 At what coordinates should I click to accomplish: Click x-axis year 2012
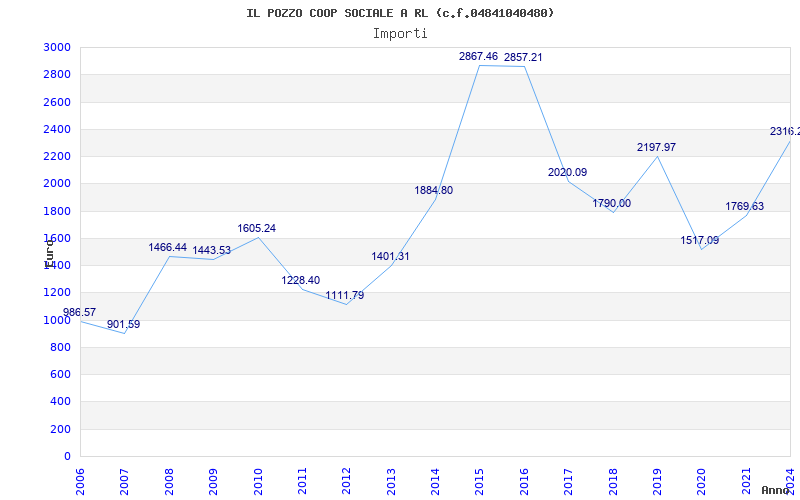pos(346,482)
